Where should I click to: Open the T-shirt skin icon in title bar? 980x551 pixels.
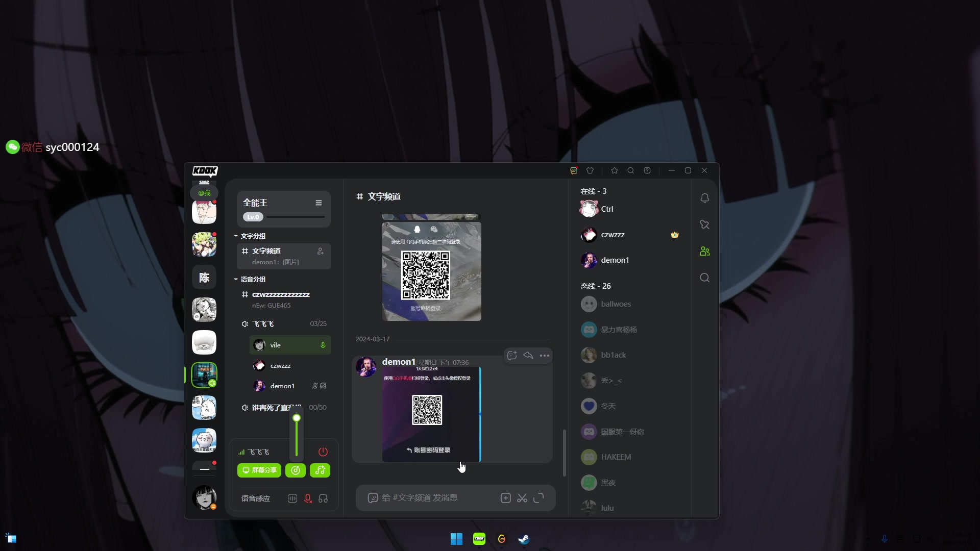pyautogui.click(x=590, y=170)
